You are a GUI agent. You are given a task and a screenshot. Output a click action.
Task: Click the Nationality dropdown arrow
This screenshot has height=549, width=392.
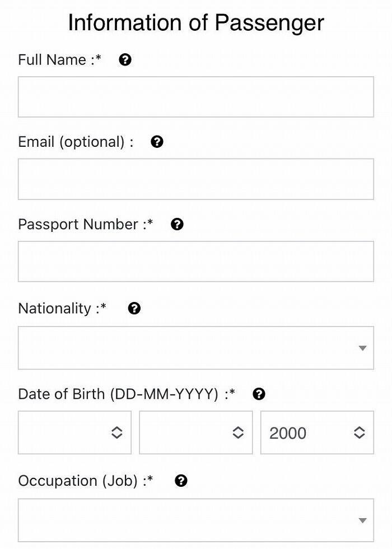pos(363,348)
